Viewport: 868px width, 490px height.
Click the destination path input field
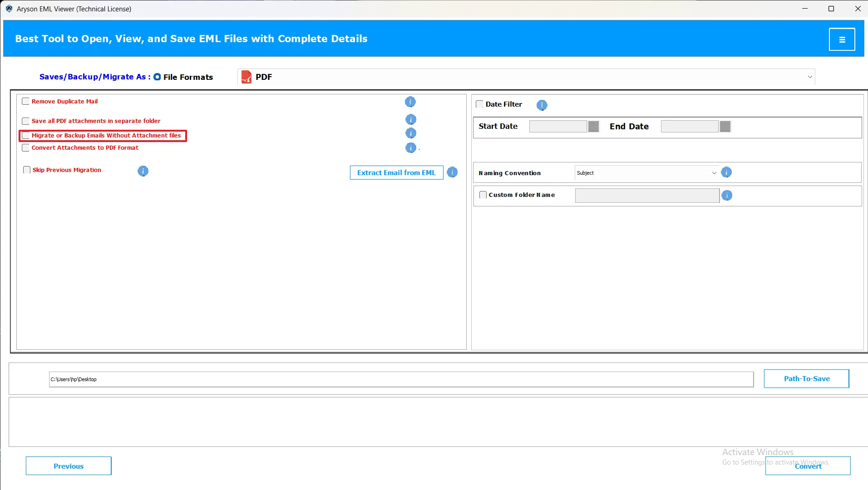[x=401, y=380]
